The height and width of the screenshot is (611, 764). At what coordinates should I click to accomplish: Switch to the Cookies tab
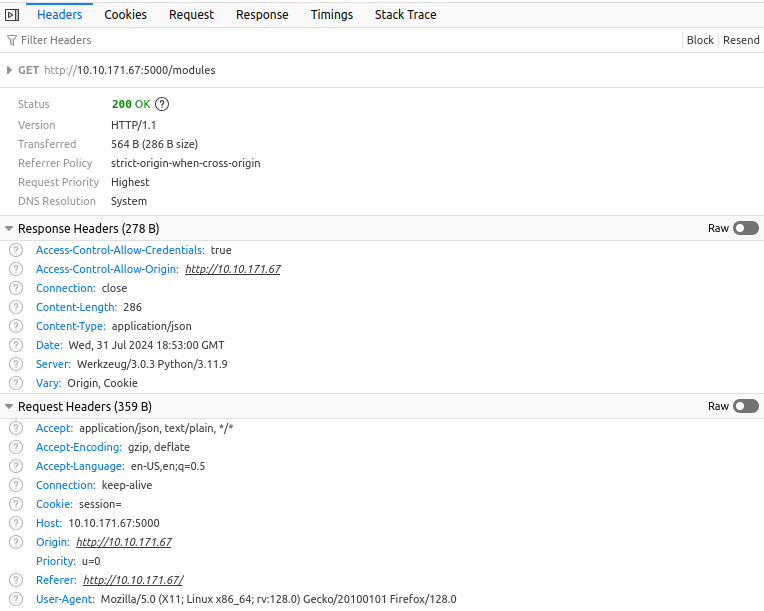pos(125,15)
